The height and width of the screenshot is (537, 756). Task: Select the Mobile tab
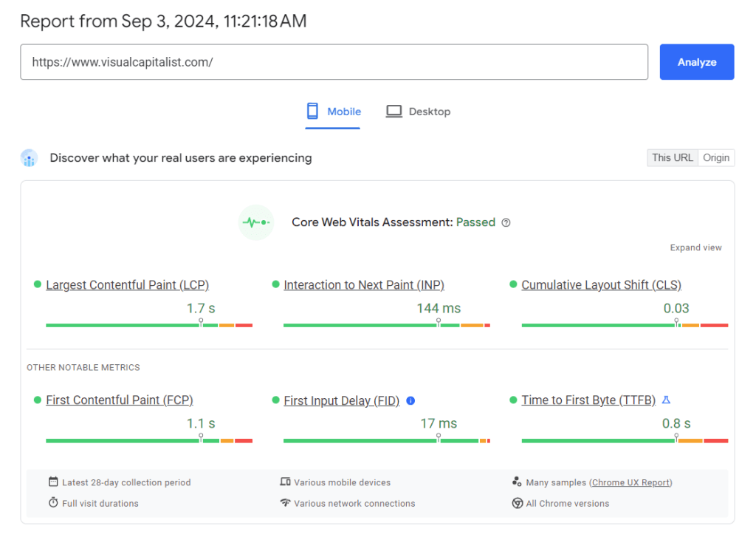[334, 111]
